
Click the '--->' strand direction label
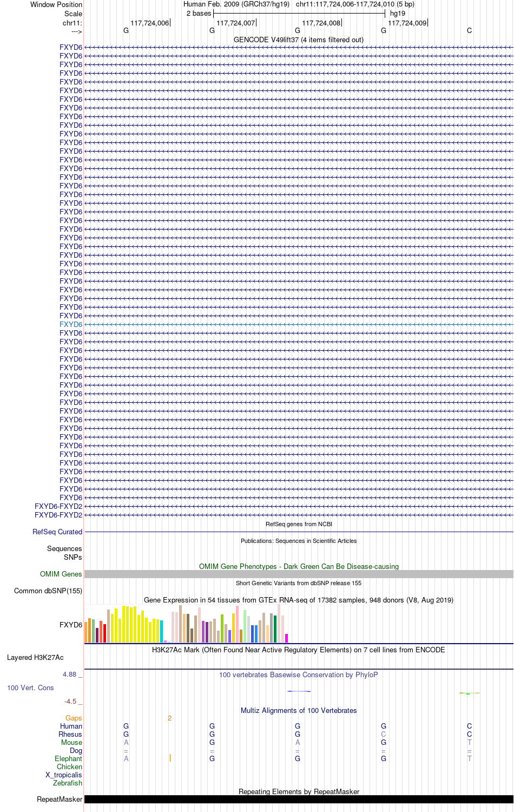point(76,31)
